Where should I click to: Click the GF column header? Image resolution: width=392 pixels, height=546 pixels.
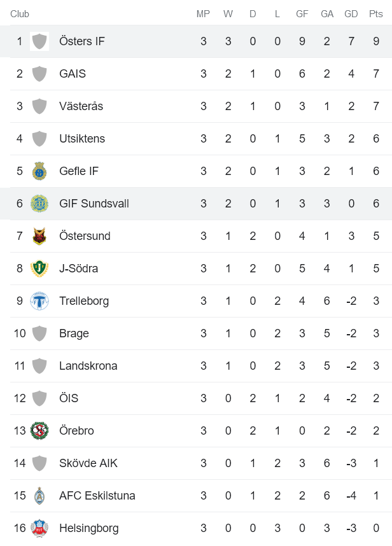point(302,13)
